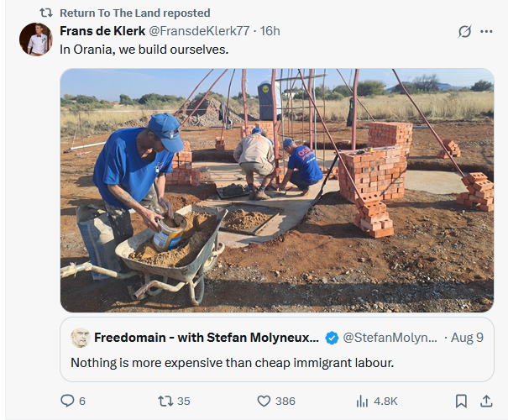Click the Return To The Land reposted label
Viewport: 508px width, 420px height.
(x=135, y=13)
